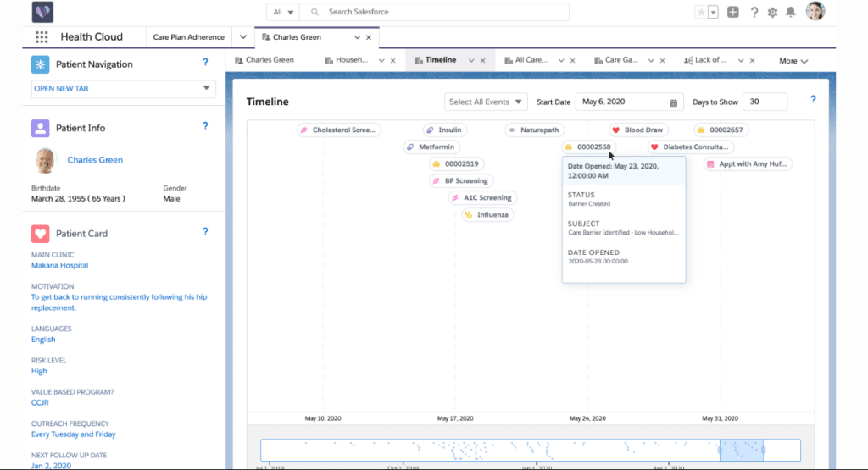Switch to the Charles Green subtab
This screenshot has width=868, height=470.
coord(264,60)
